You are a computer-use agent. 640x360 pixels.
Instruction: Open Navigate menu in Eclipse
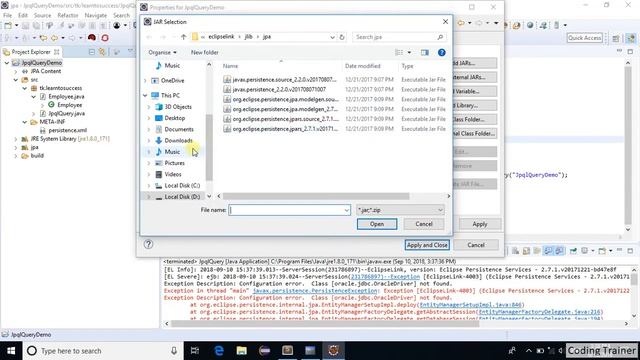click(x=96, y=15)
